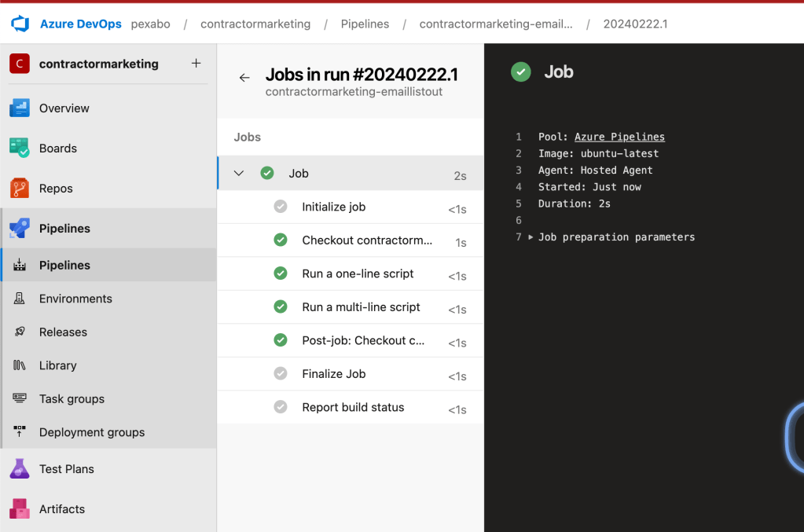Click the Library books icon

(20, 365)
